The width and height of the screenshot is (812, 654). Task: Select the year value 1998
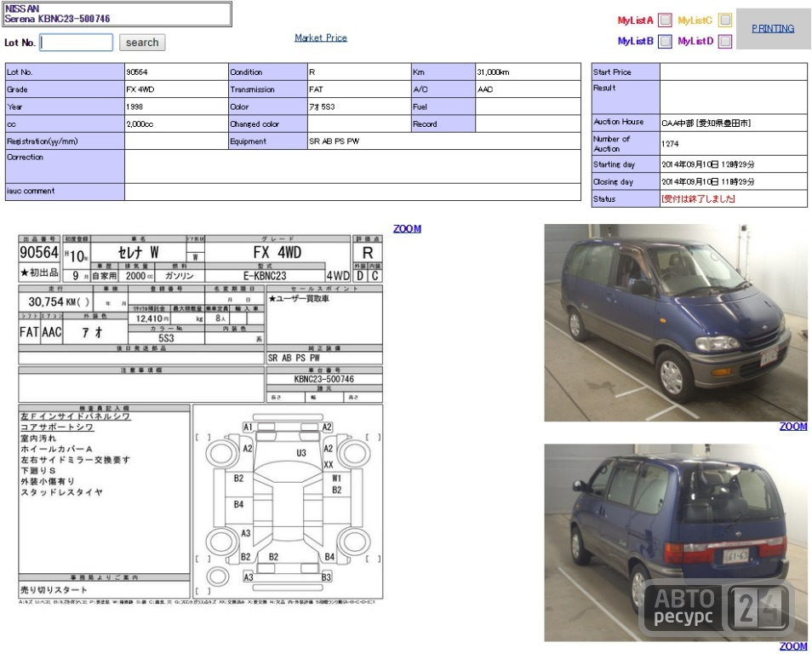pyautogui.click(x=134, y=106)
